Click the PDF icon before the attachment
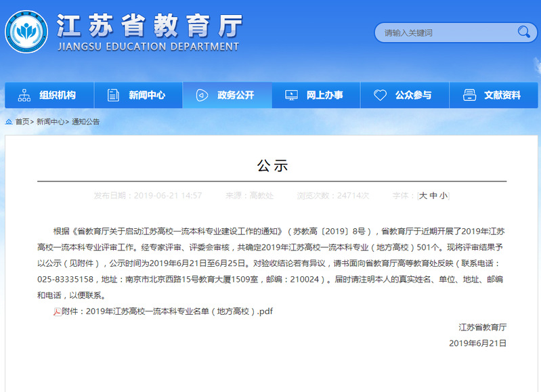This screenshot has height=392, width=541. pos(58,311)
